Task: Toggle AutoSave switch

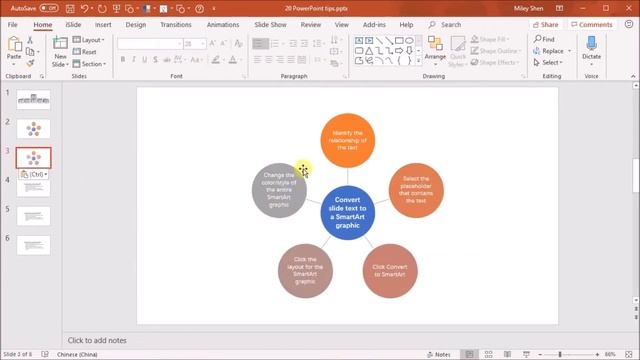Action: (49, 8)
